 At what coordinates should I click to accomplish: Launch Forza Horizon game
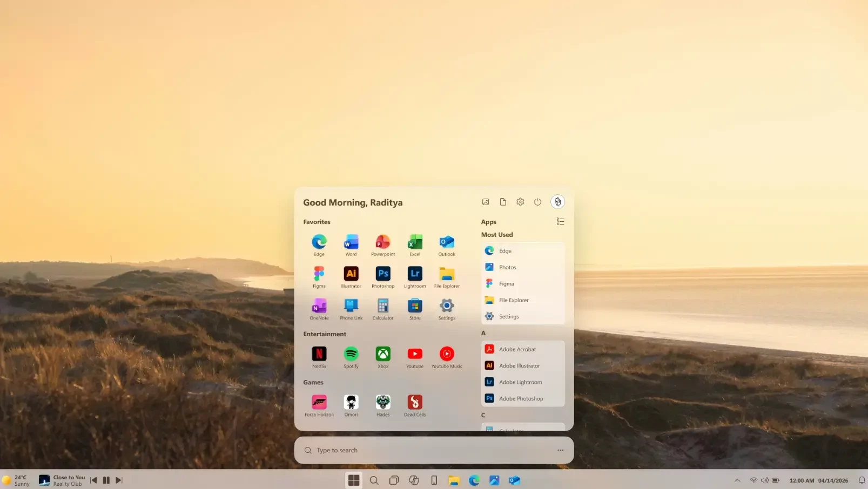point(319,402)
